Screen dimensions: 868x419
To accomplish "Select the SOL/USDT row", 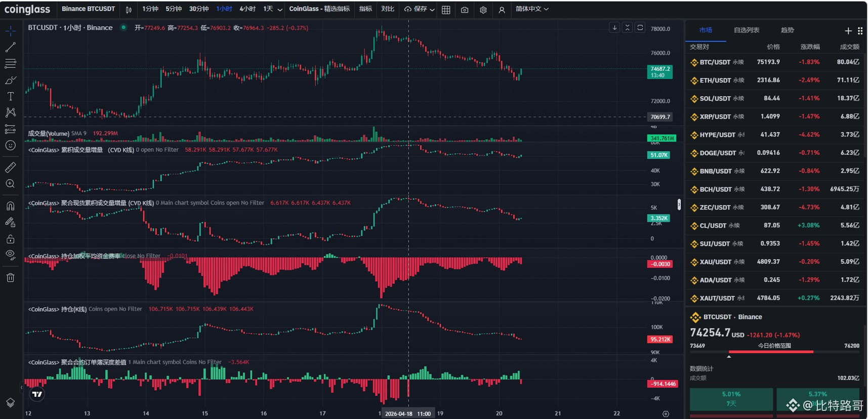I will 774,99.
